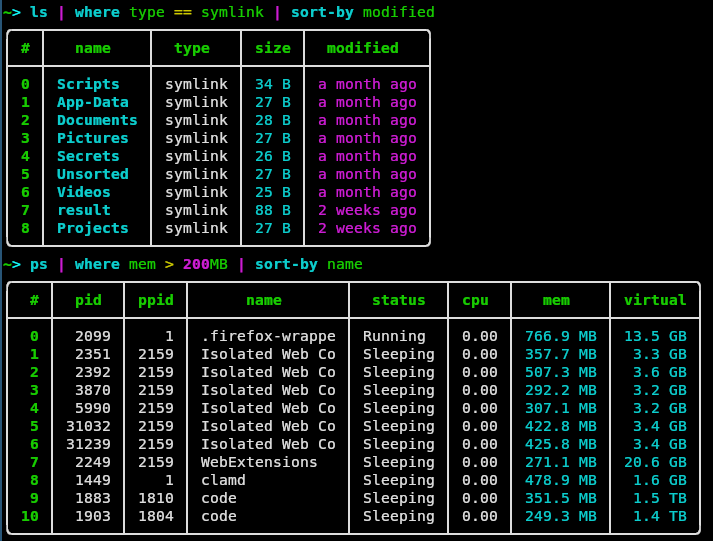Click the virtual column header
Image resolution: width=713 pixels, height=541 pixels.
pyautogui.click(x=655, y=300)
